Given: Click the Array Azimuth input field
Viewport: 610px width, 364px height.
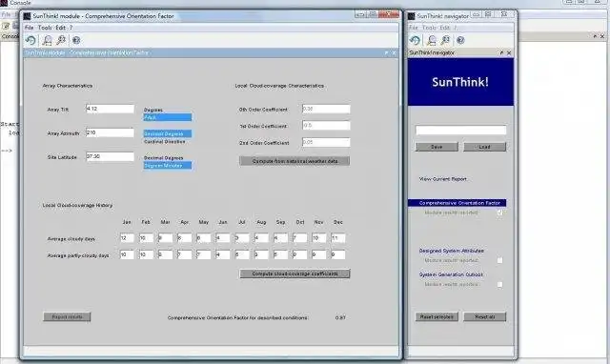Looking at the screenshot, I should (111, 132).
